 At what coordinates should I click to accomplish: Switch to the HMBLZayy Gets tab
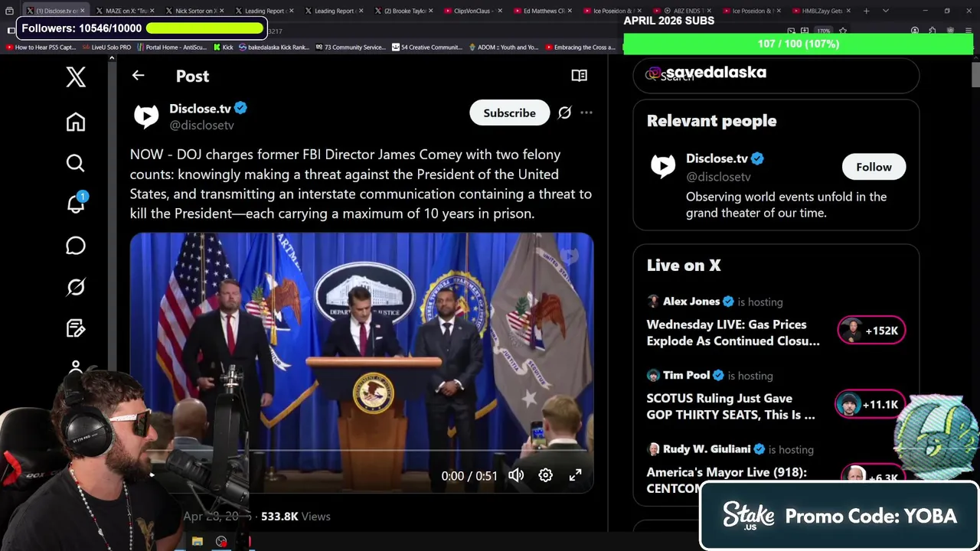(822, 11)
